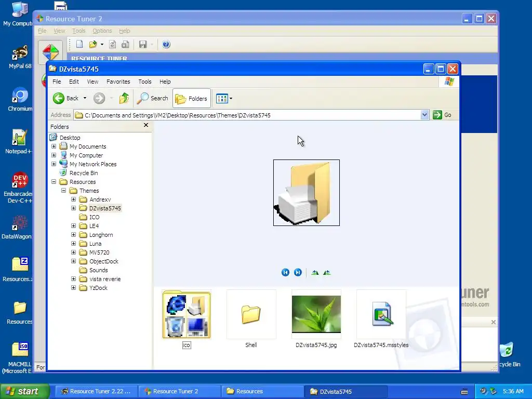This screenshot has height=399, width=532.
Task: Select the Luna folder in tree
Action: [95, 244]
